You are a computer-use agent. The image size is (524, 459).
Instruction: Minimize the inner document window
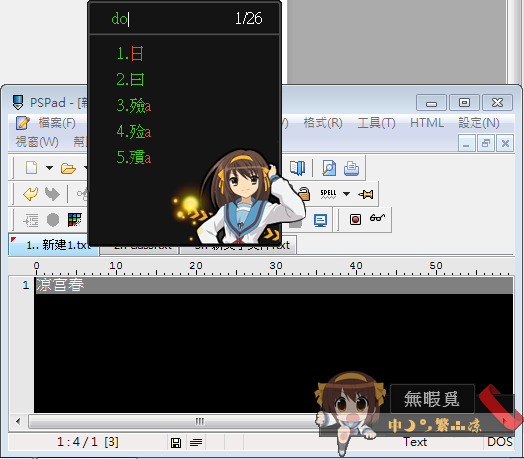pos(467,144)
